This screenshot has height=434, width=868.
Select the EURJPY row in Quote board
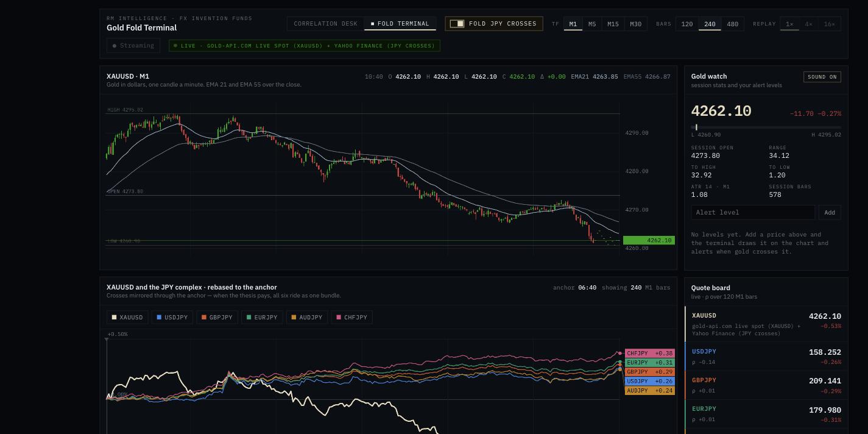click(766, 414)
